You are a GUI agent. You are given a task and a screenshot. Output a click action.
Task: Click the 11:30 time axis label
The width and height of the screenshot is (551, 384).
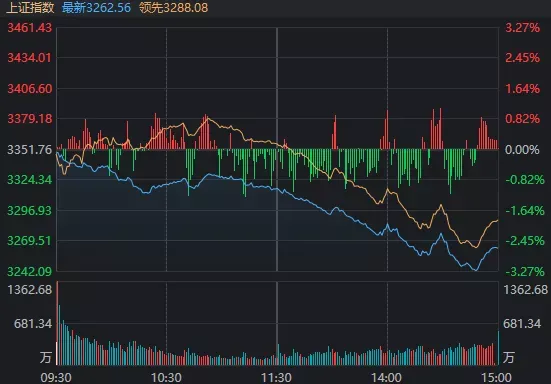click(276, 378)
